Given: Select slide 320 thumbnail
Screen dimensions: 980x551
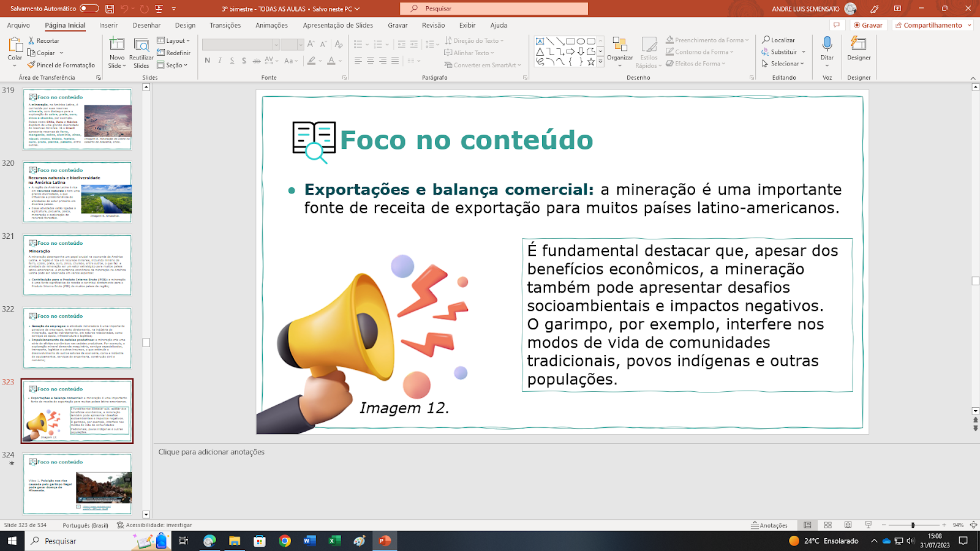Looking at the screenshot, I should coord(77,192).
